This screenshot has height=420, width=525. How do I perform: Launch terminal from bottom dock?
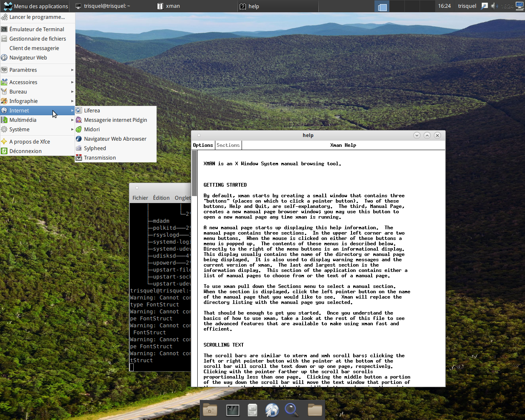pos(233,410)
